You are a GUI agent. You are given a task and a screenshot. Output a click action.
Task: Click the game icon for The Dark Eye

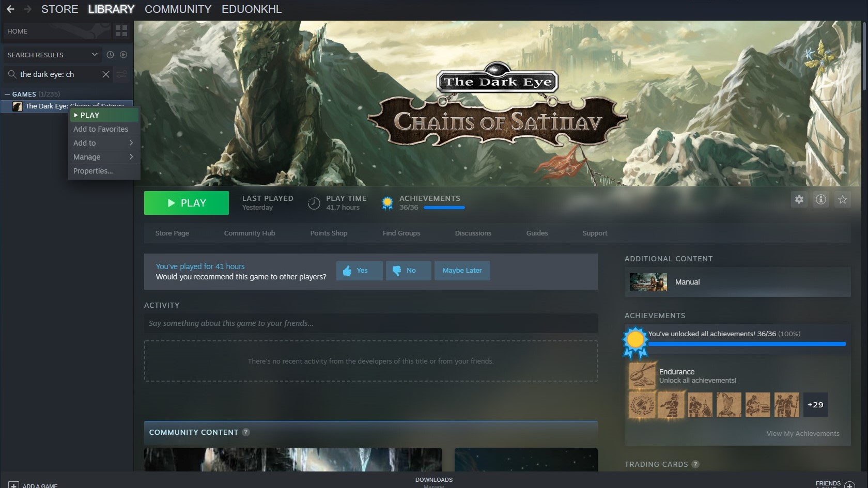[x=17, y=106]
